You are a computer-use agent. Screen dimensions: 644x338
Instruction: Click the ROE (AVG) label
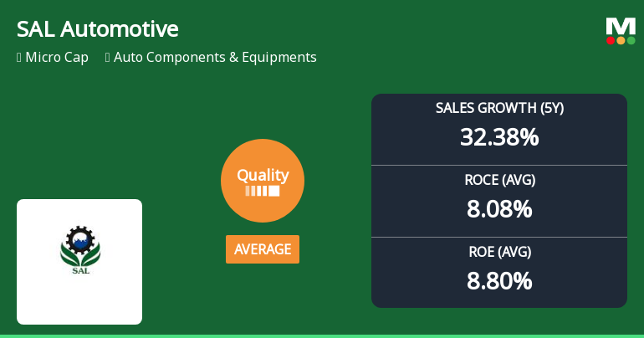tap(499, 252)
